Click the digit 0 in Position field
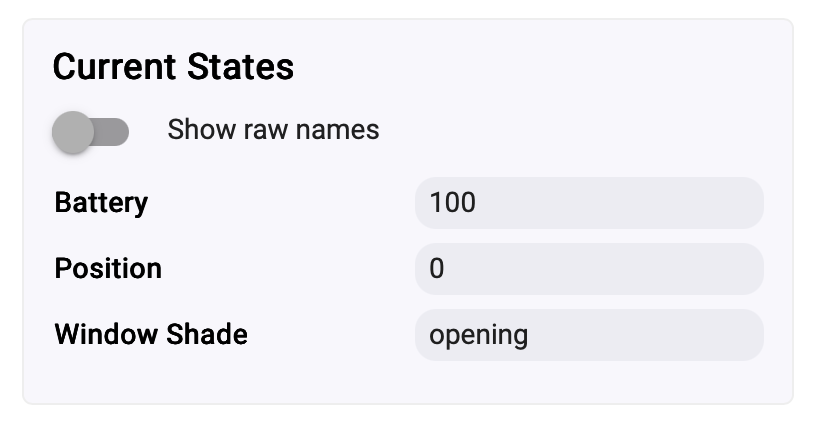The height and width of the screenshot is (426, 824). point(437,269)
